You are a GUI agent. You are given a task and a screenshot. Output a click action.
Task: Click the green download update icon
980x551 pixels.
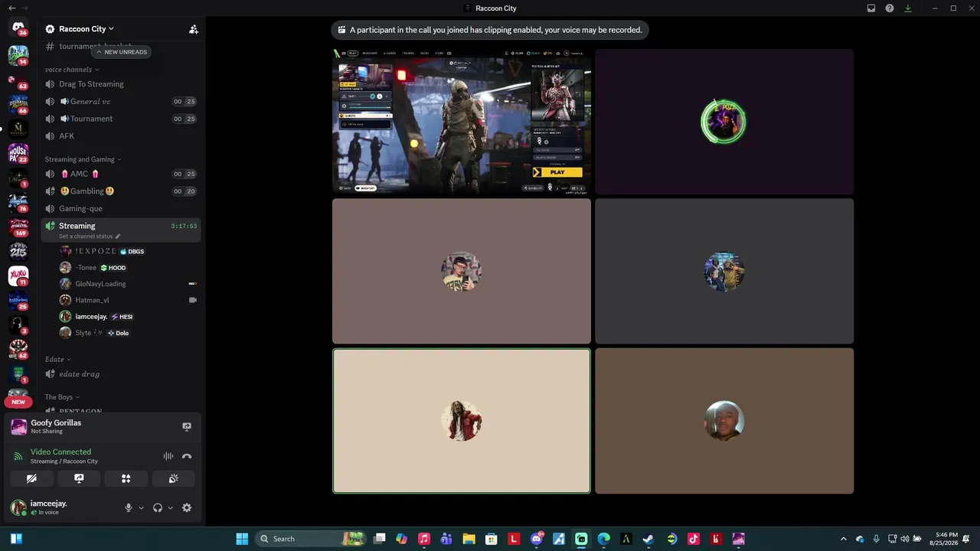pos(908,8)
